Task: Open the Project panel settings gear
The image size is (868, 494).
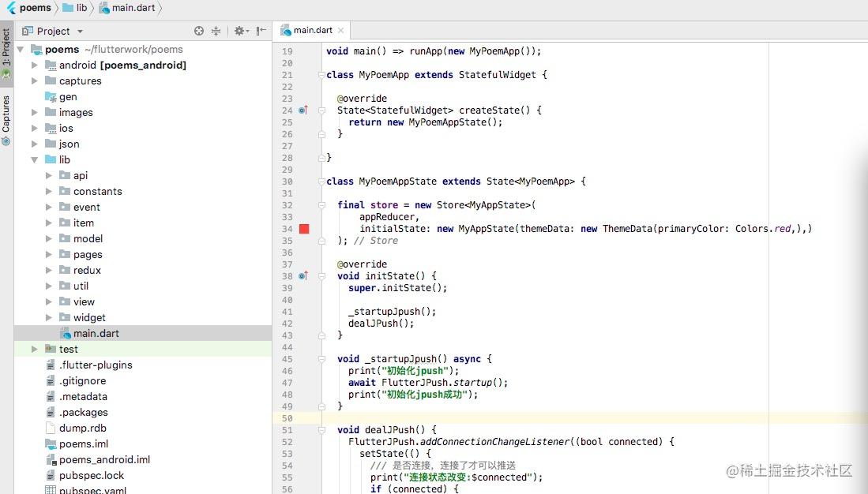Action: [x=239, y=31]
